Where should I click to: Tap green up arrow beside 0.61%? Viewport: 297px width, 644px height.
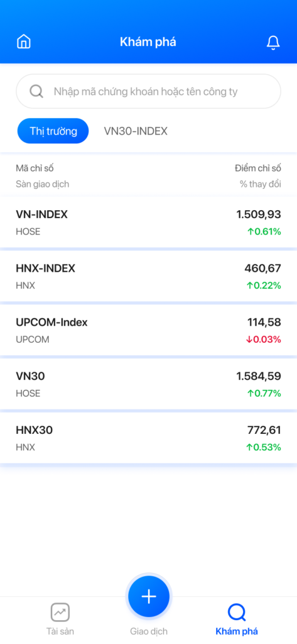point(251,232)
